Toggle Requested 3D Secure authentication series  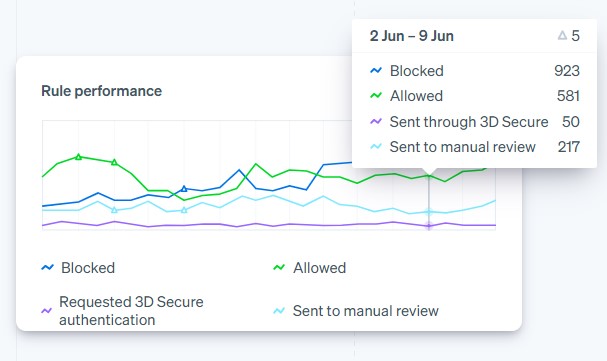click(x=131, y=311)
